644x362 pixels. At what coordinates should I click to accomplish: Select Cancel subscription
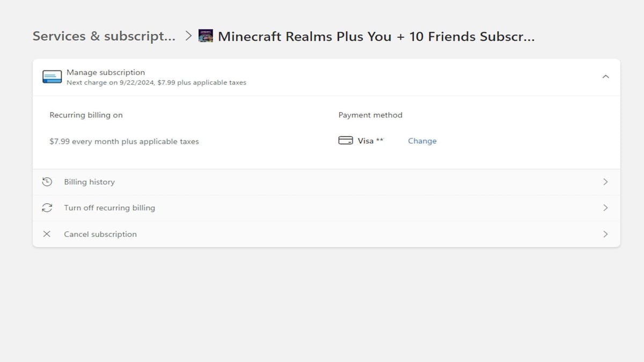click(x=326, y=234)
